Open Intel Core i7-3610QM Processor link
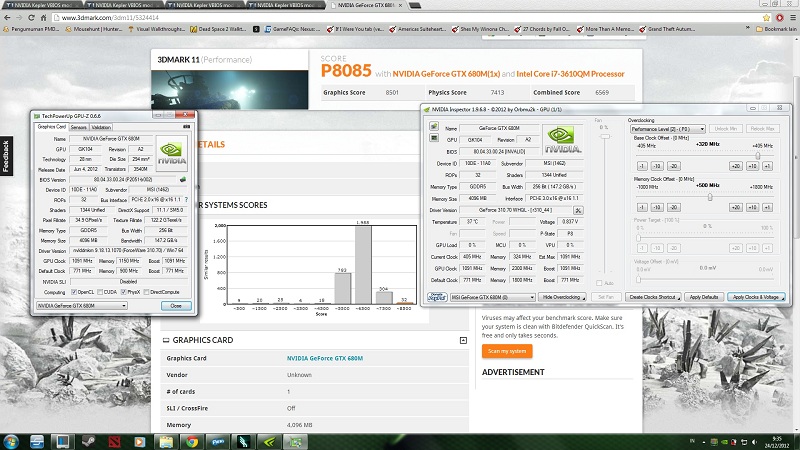 (x=570, y=74)
